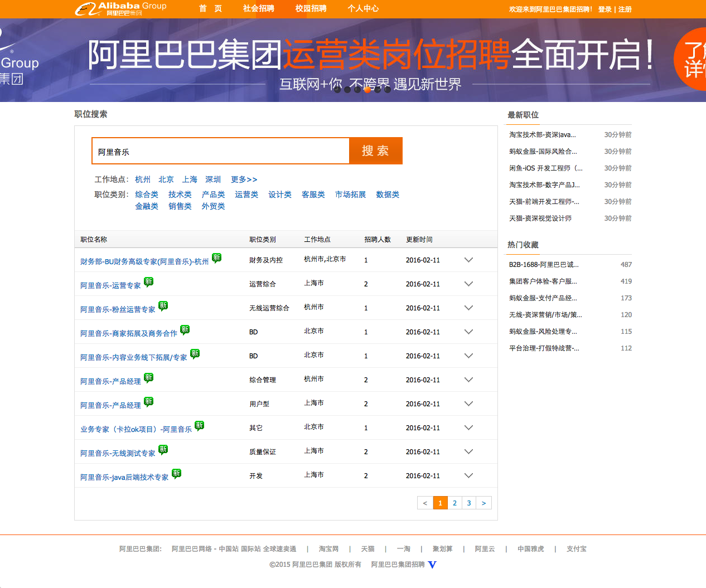Screen dimensions: 706x588
Task: Click the 登录 link in header
Action: [x=605, y=9]
